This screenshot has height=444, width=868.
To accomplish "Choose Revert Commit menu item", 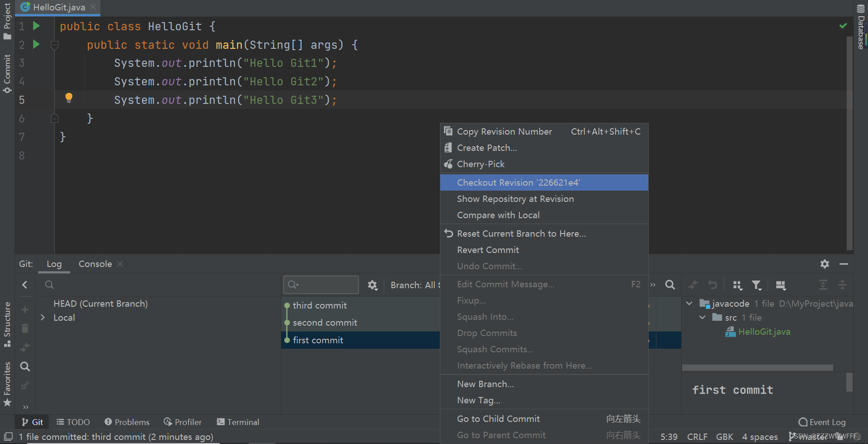I will [x=544, y=250].
